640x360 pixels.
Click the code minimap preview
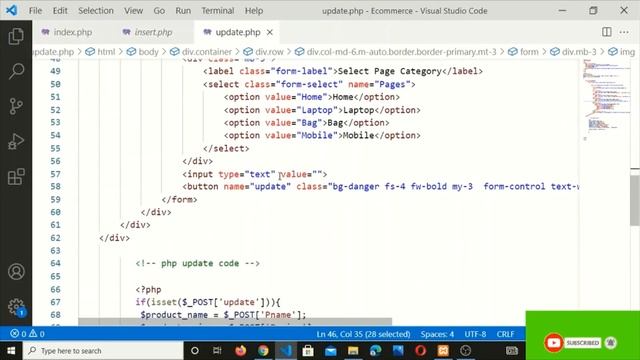point(606,100)
